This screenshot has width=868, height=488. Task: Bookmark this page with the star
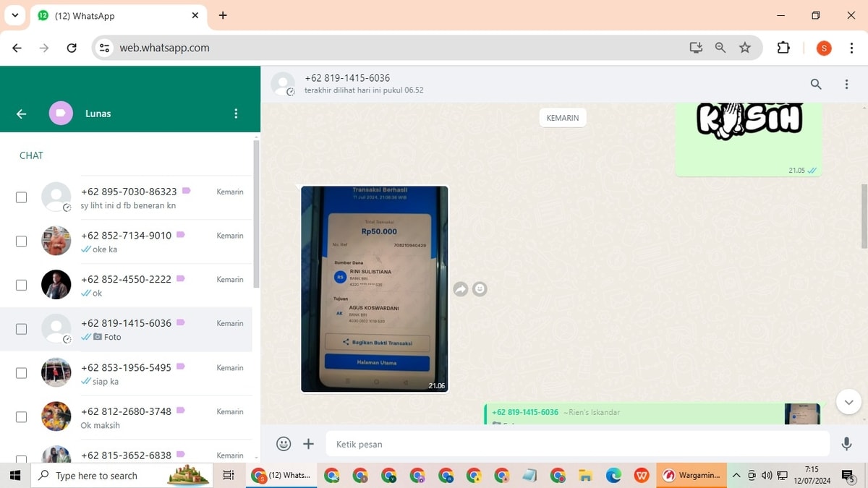[x=745, y=48]
